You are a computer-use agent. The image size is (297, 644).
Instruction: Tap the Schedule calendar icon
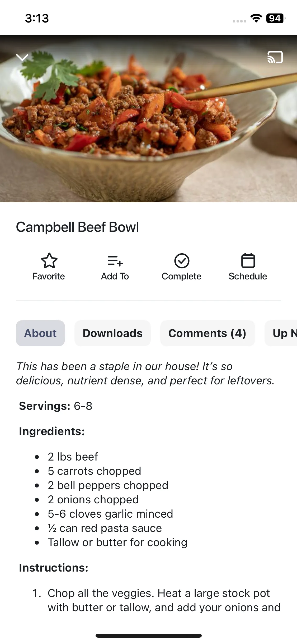click(x=248, y=261)
